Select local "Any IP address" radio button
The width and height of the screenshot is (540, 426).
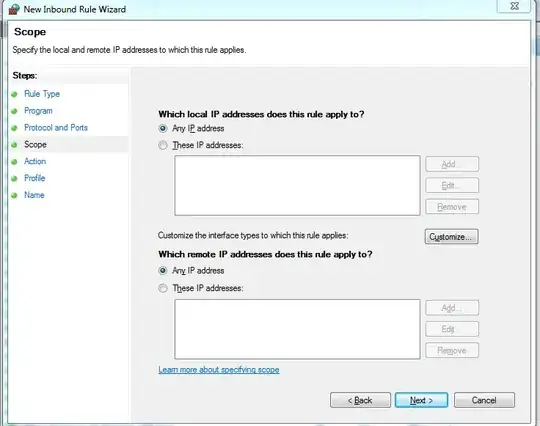(x=163, y=128)
